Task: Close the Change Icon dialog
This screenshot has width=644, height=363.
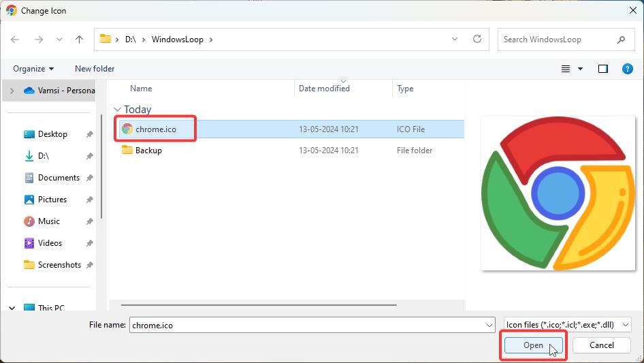Action: (x=633, y=10)
